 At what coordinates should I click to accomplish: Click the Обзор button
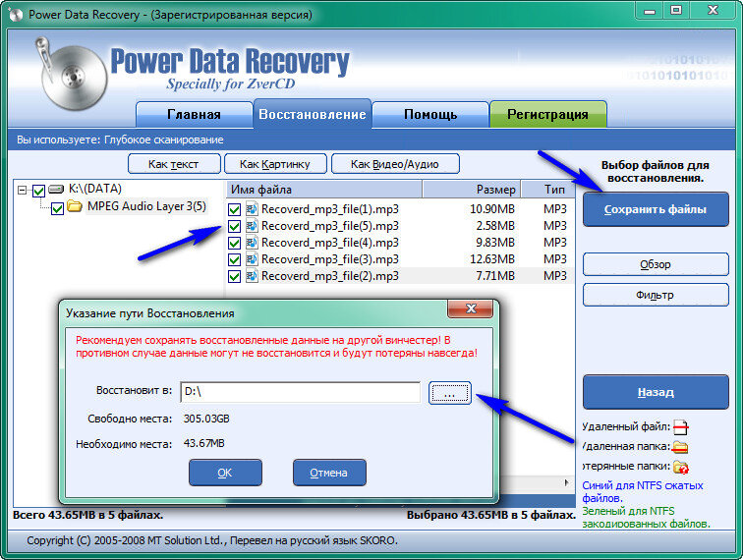(656, 264)
